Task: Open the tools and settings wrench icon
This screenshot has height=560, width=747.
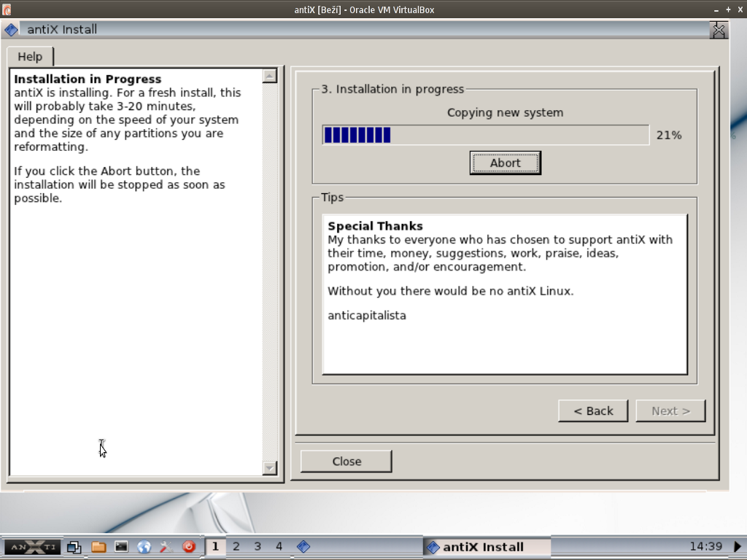Action: 166,547
